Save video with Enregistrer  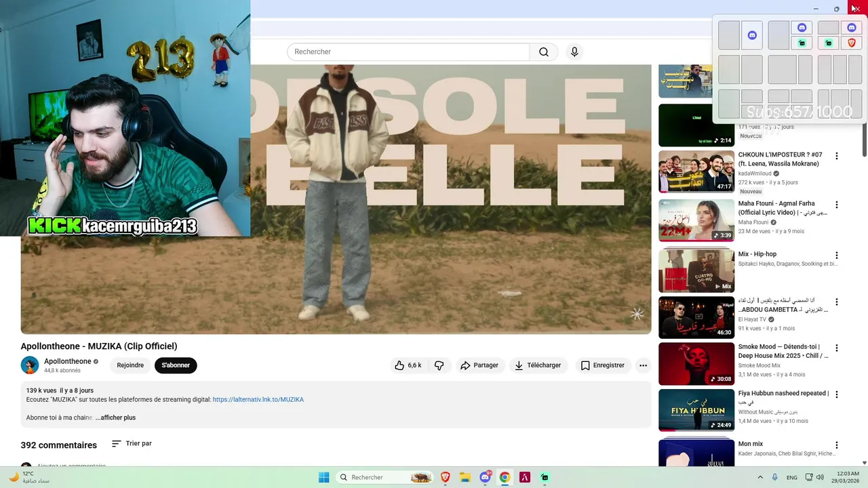click(602, 365)
